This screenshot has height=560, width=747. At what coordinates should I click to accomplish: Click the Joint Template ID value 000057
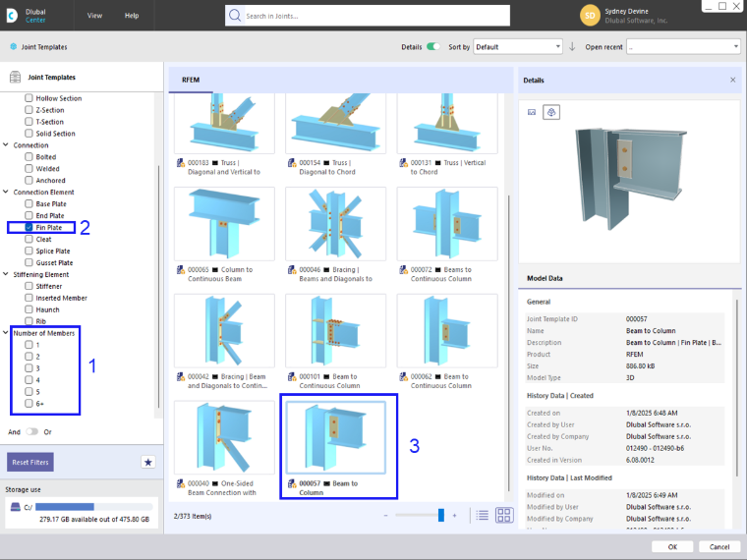coord(637,319)
